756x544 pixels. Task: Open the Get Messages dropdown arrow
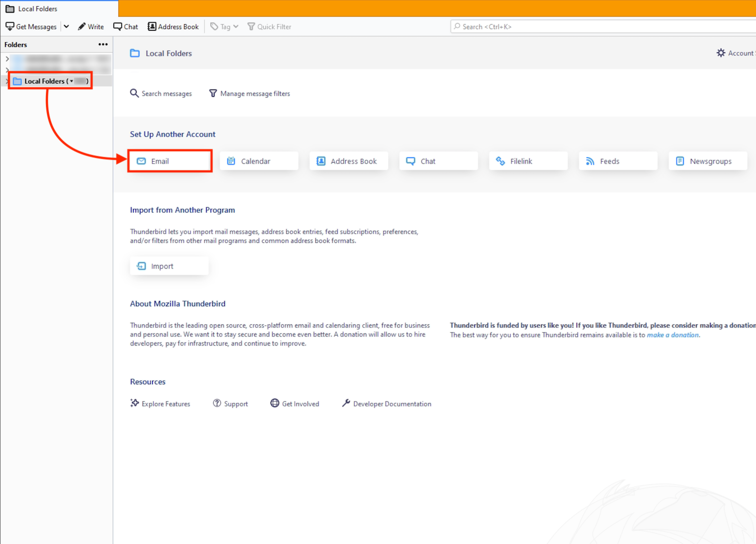pos(66,27)
